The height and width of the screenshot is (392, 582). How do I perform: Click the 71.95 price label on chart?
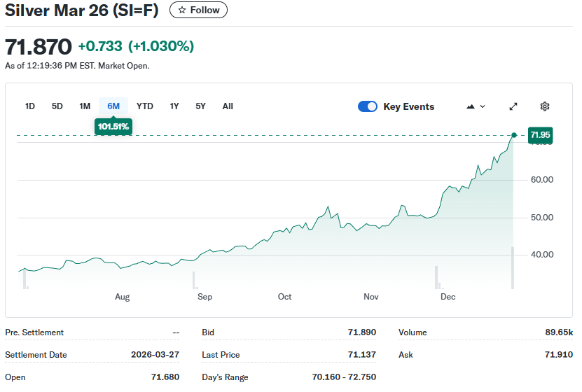click(x=540, y=134)
